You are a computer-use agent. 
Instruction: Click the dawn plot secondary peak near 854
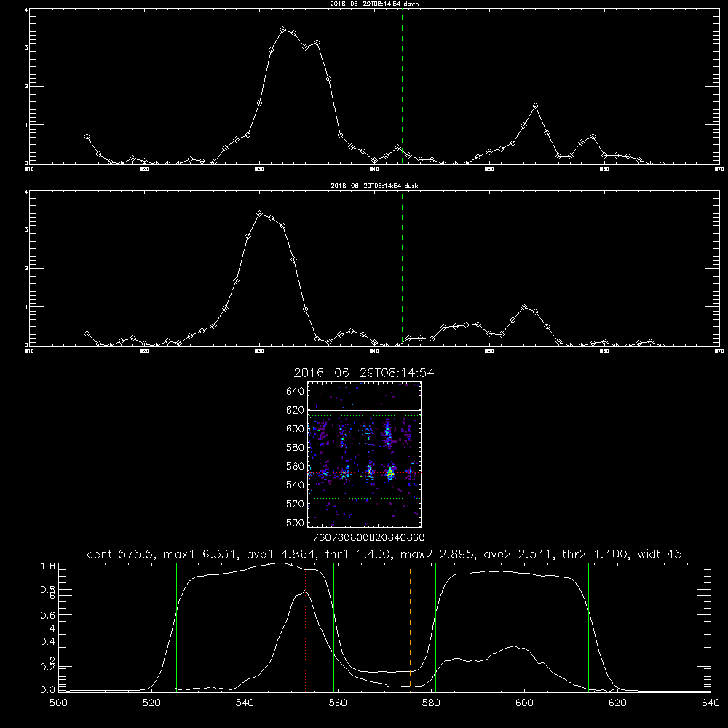coord(535,106)
